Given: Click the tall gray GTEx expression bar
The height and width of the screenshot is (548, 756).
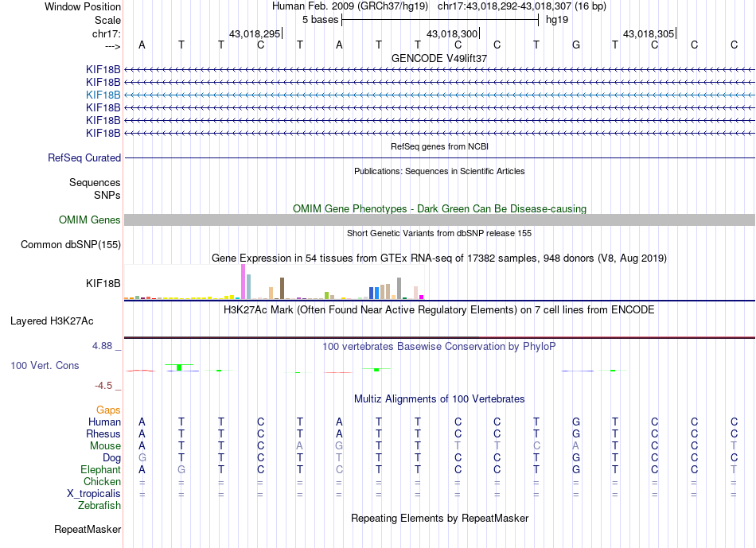Looking at the screenshot, I should click(x=399, y=288).
